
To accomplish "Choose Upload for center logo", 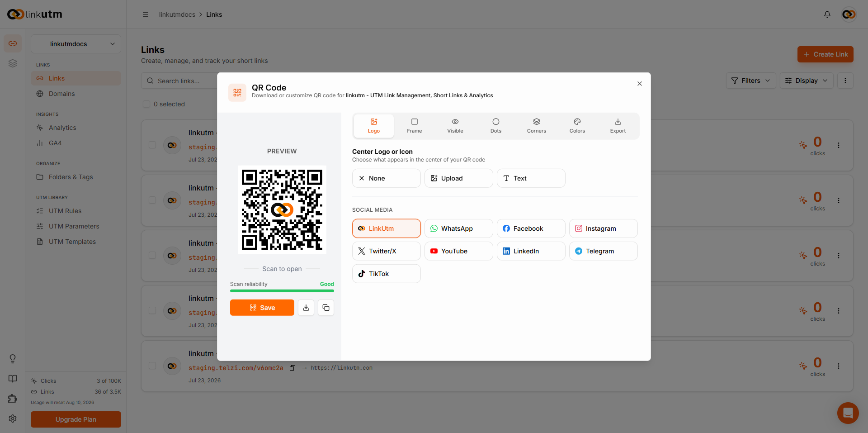I will 459,178.
